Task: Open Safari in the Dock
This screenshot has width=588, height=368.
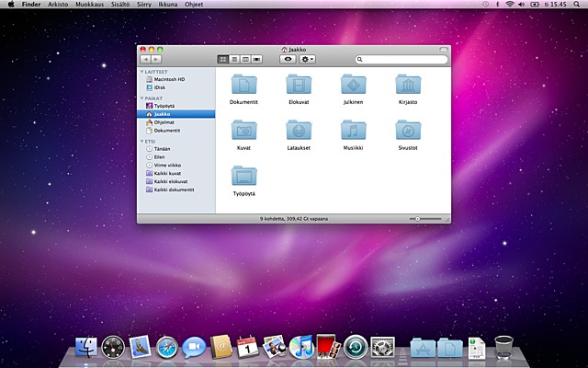Action: point(167,348)
